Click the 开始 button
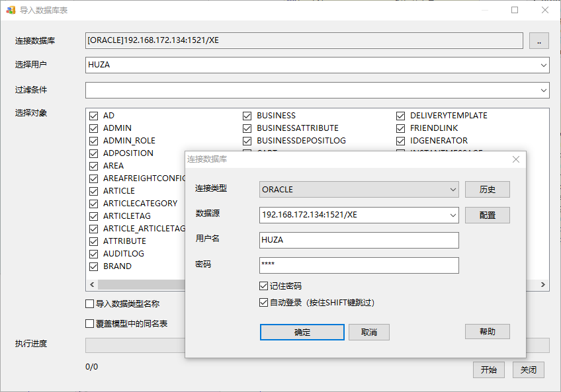This screenshot has width=561, height=392. (488, 370)
